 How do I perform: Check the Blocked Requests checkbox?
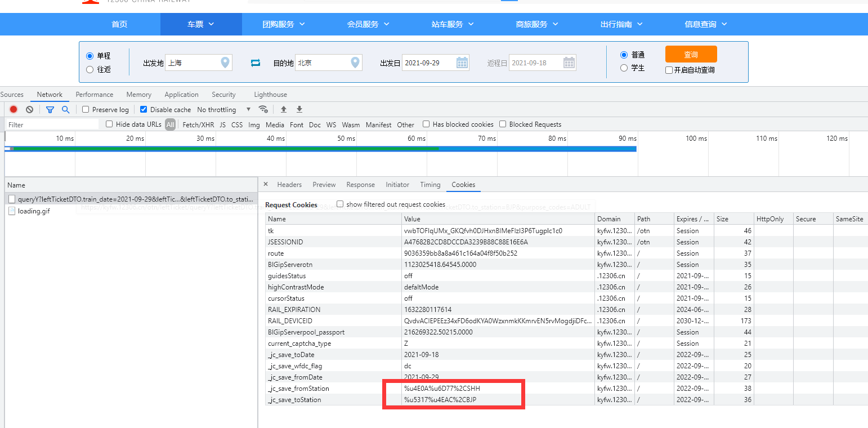tap(503, 124)
